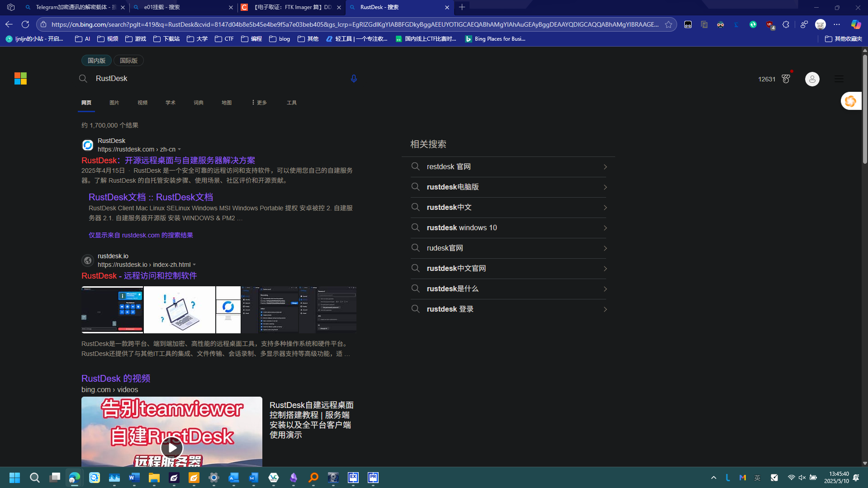This screenshot has height=488, width=868.
Task: Reload the current Bing page
Action: coord(25,24)
